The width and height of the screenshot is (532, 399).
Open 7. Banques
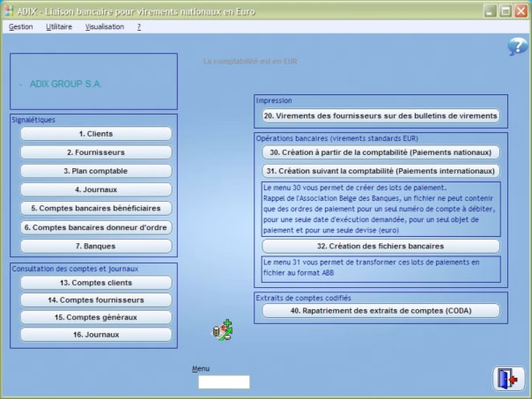(x=96, y=246)
